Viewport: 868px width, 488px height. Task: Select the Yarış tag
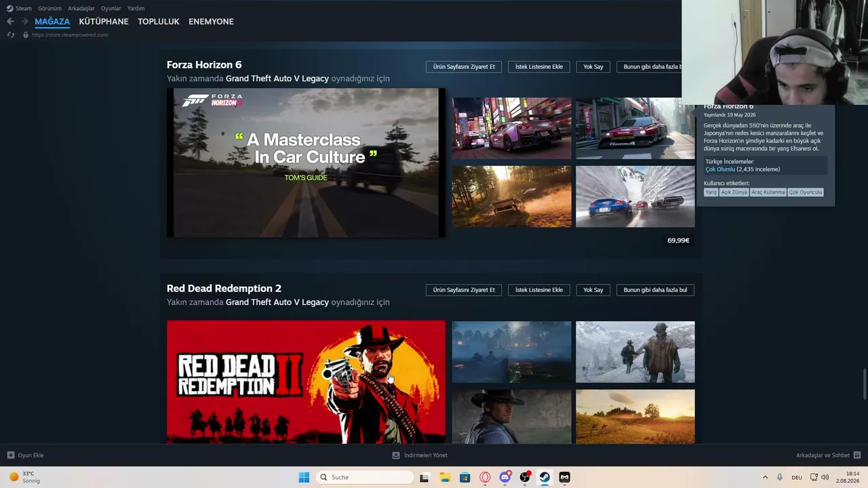coord(711,192)
